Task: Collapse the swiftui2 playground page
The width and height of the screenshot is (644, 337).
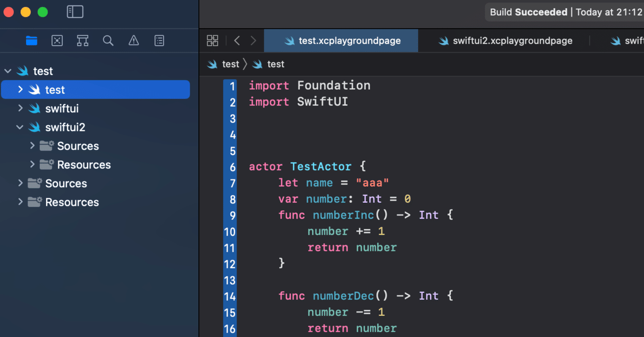Action: point(20,127)
